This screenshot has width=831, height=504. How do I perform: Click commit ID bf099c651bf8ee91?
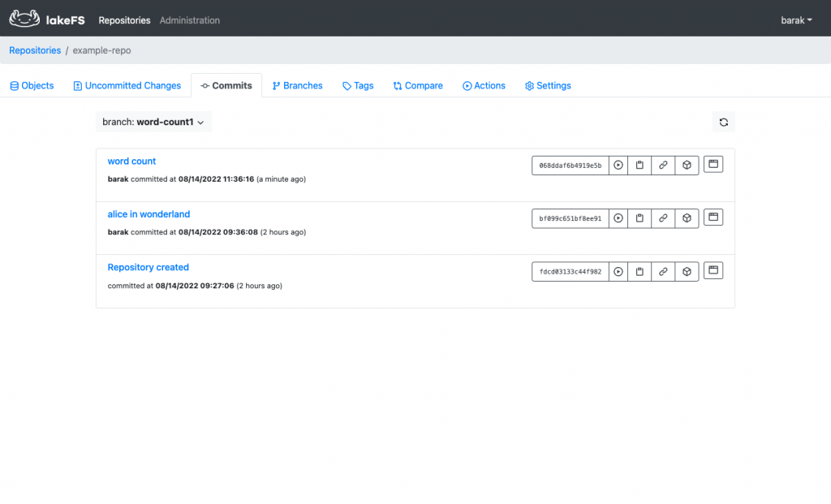coord(571,218)
